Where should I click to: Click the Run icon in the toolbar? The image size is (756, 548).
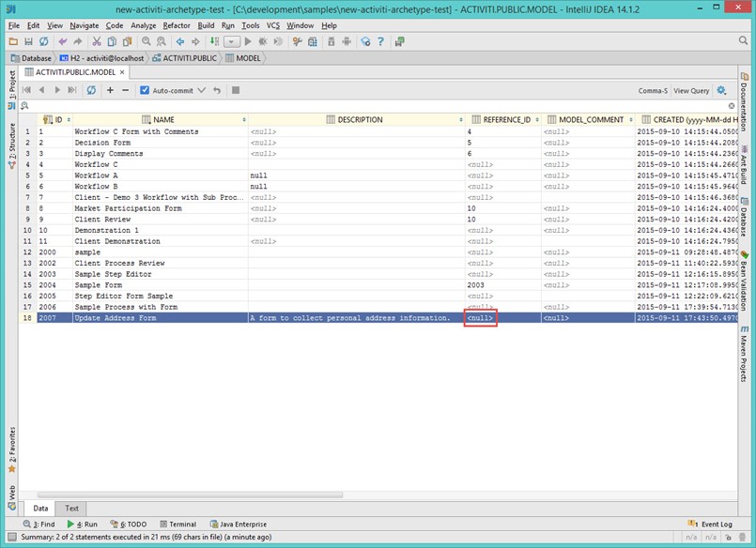(x=248, y=42)
